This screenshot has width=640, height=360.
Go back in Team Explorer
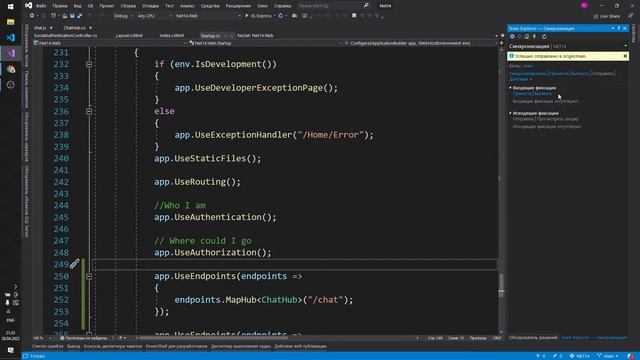[512, 37]
